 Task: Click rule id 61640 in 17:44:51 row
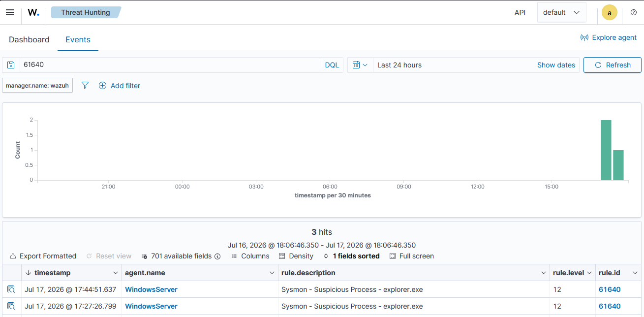point(610,289)
